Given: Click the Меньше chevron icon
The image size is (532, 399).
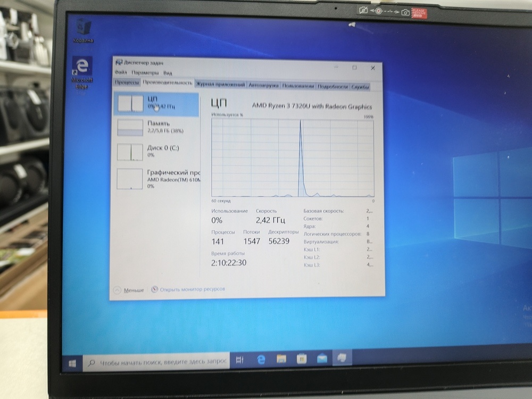Looking at the screenshot, I should pos(117,290).
